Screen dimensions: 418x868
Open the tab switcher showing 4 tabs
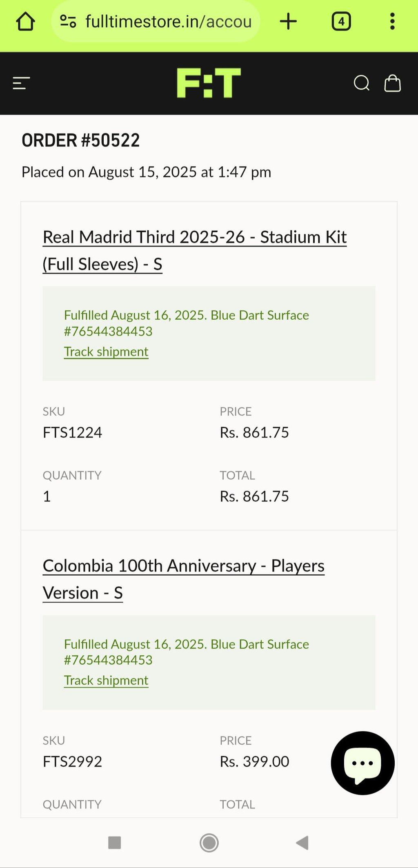(341, 21)
